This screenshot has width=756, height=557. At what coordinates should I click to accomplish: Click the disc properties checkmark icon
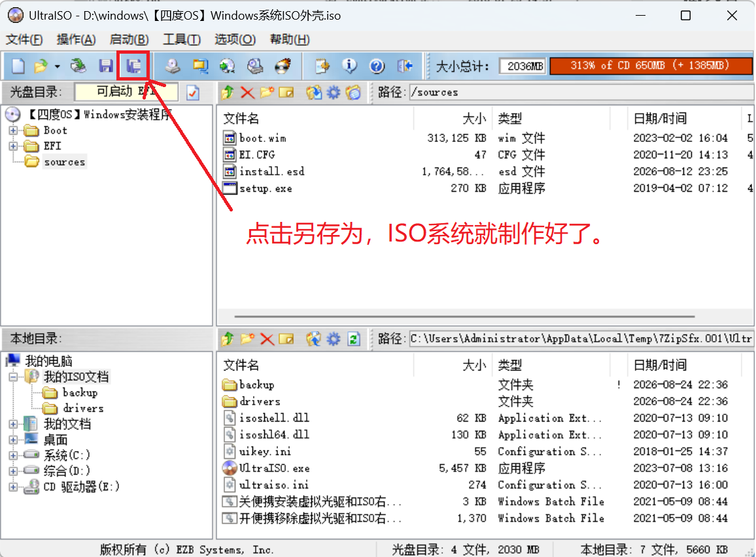[193, 92]
